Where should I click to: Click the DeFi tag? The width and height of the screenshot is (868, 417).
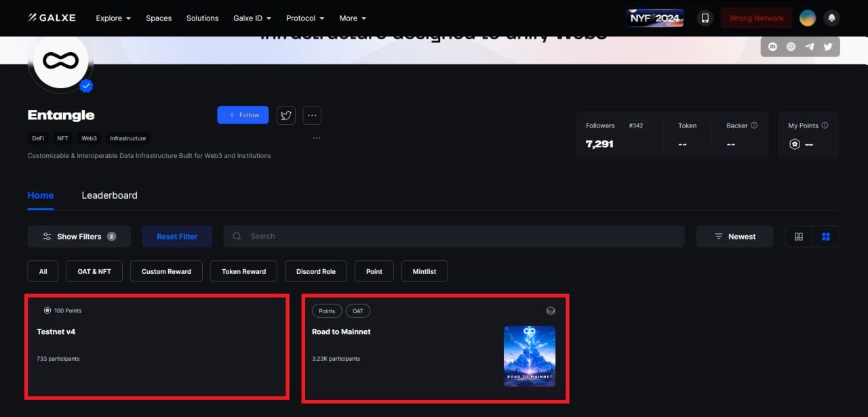coord(38,138)
